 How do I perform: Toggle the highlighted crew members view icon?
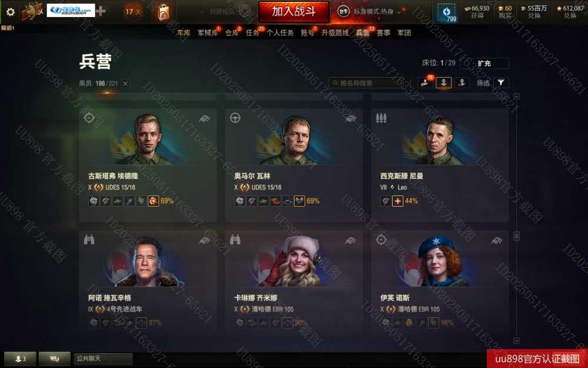(x=443, y=82)
